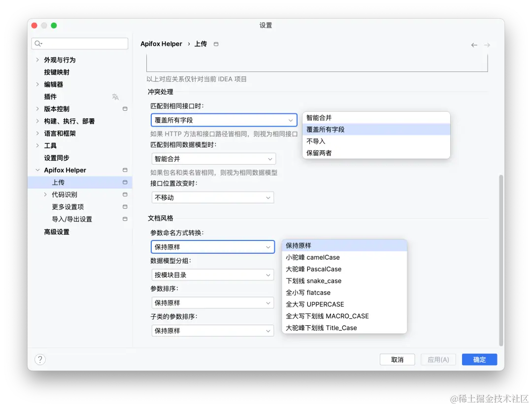532x407 pixels.
Task: Collapse the Apifox Helper sidebar section
Action: pyautogui.click(x=37, y=170)
